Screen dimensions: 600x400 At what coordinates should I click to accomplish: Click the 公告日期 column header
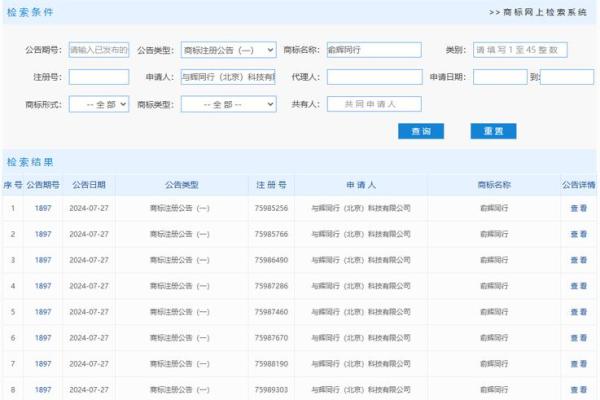[89, 185]
